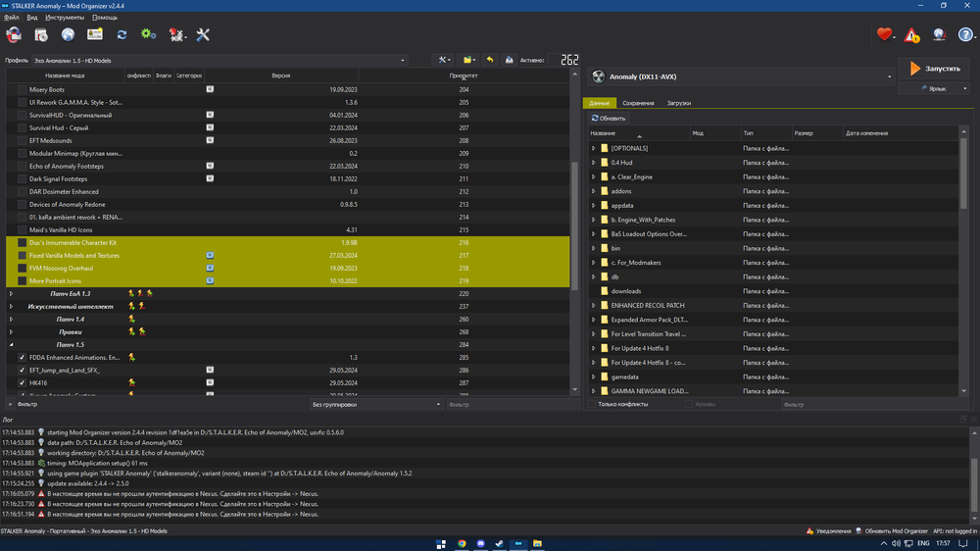
Task: Open executables editor green gears icon
Action: click(x=148, y=35)
